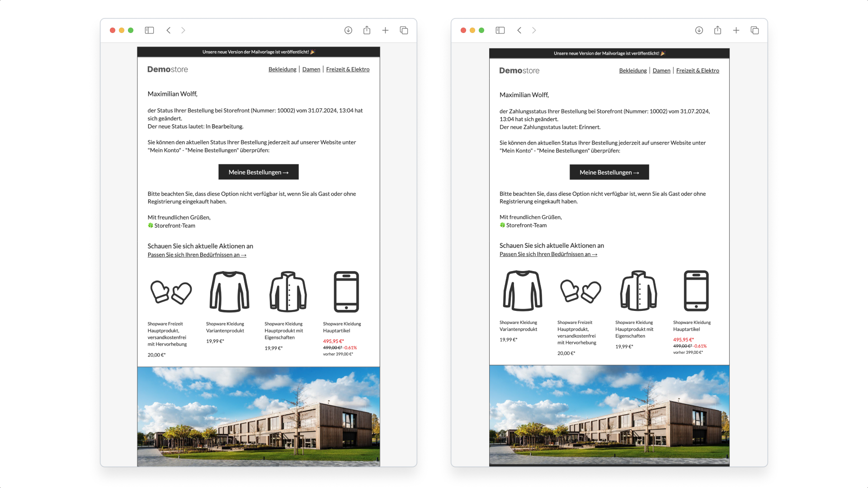Click smartphone product image in left email

346,292
